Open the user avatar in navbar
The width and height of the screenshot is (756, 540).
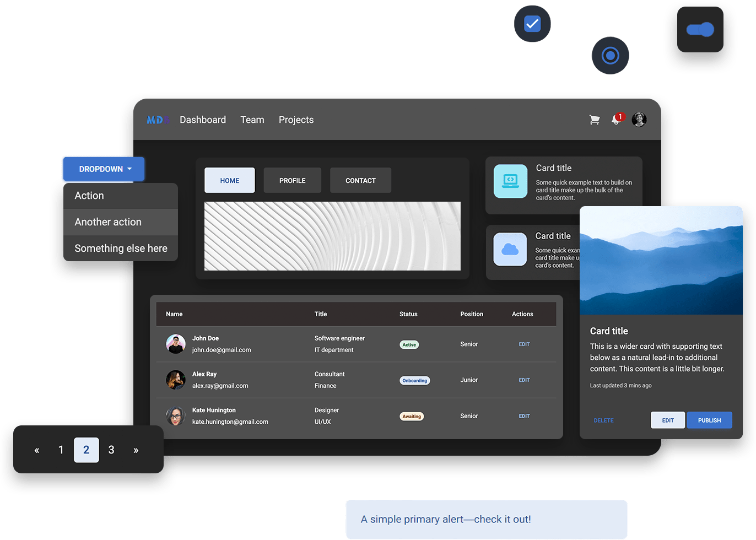point(639,120)
